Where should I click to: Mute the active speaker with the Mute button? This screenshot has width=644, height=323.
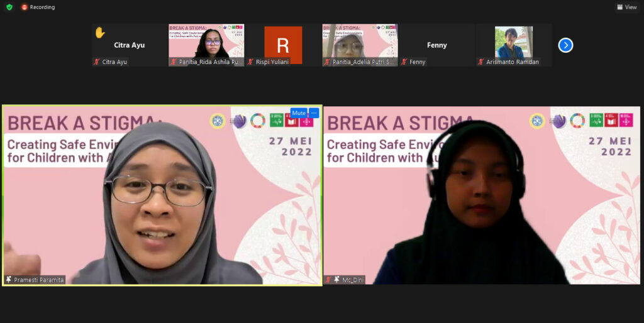tap(299, 113)
